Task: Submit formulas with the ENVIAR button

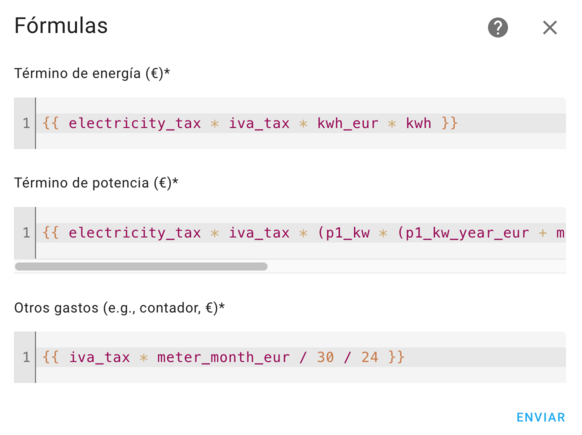Action: click(541, 417)
